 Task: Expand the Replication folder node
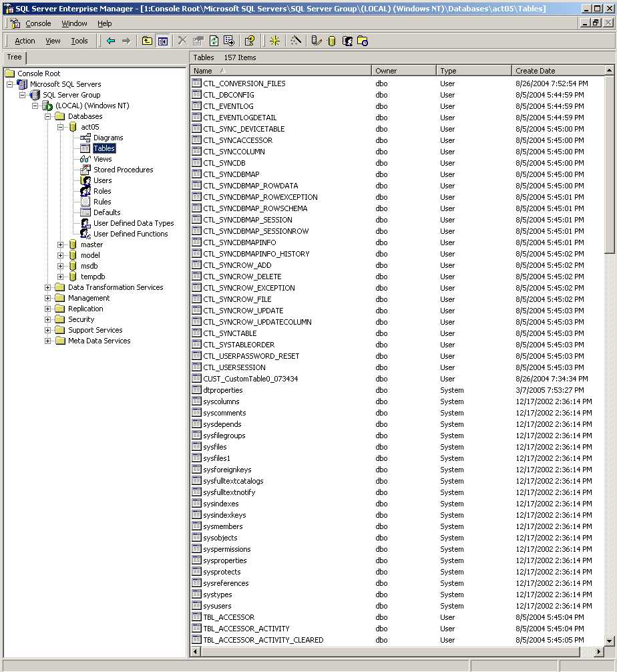coord(47,309)
